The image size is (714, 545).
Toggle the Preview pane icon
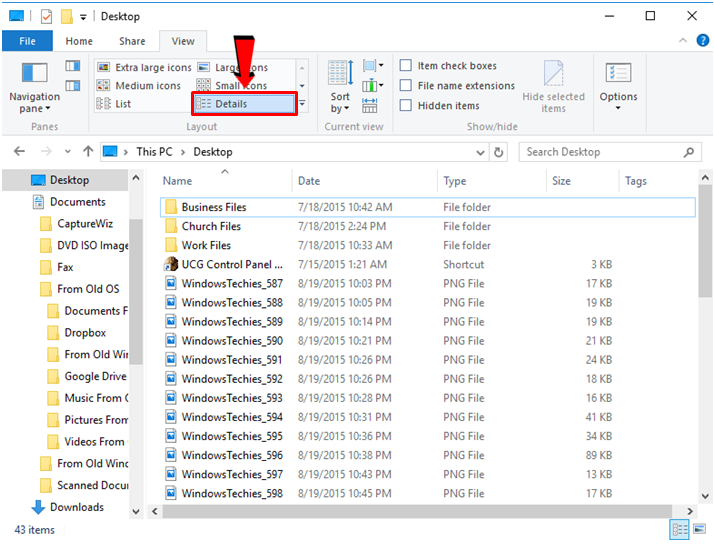[72, 66]
